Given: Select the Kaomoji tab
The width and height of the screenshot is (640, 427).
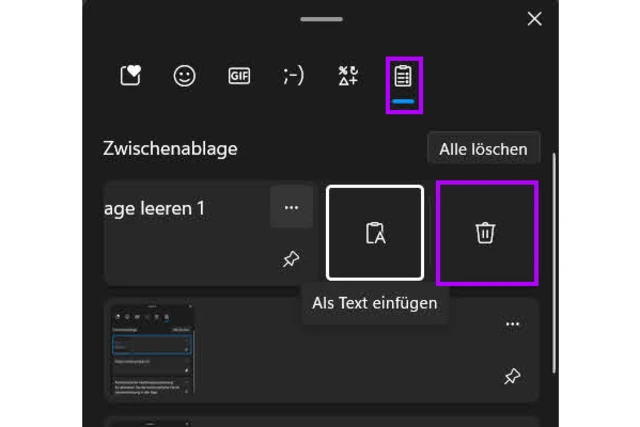Looking at the screenshot, I should click(293, 76).
